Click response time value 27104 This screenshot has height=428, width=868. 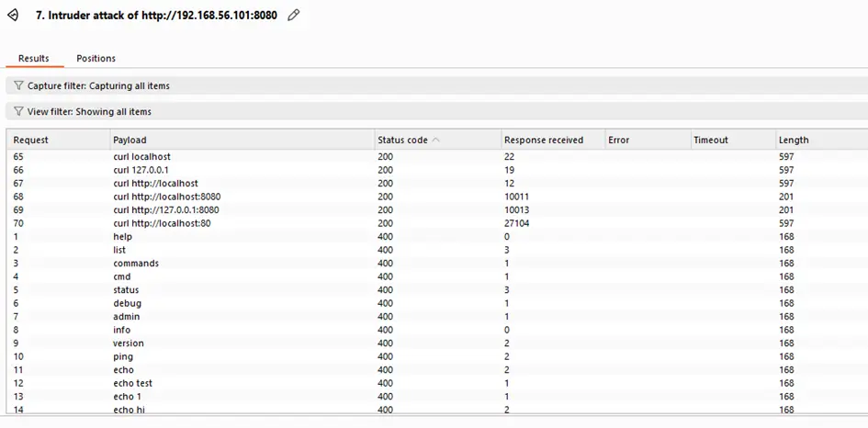516,223
